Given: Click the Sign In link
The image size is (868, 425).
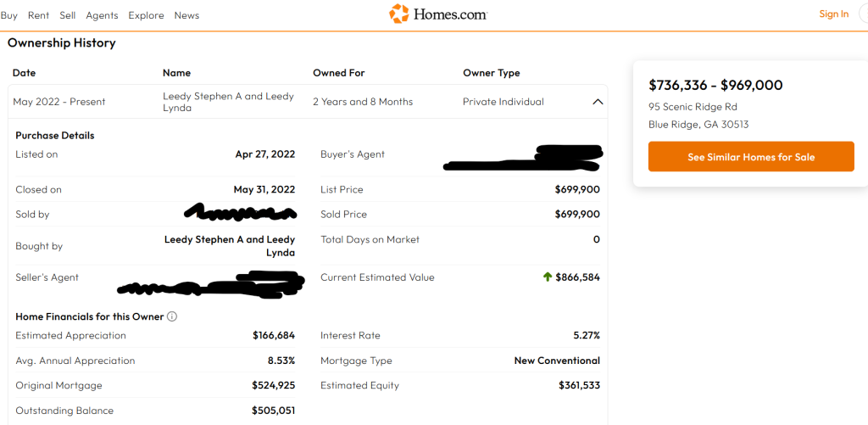Looking at the screenshot, I should point(833,14).
